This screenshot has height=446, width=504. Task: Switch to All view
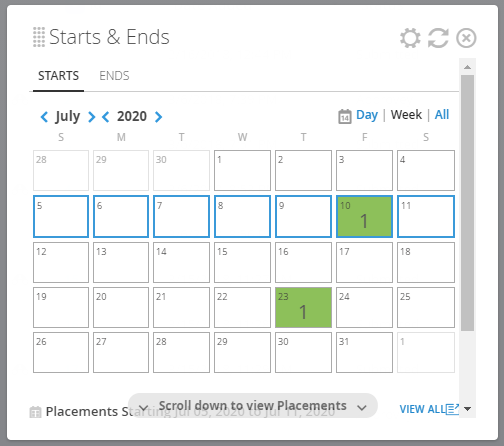click(442, 115)
